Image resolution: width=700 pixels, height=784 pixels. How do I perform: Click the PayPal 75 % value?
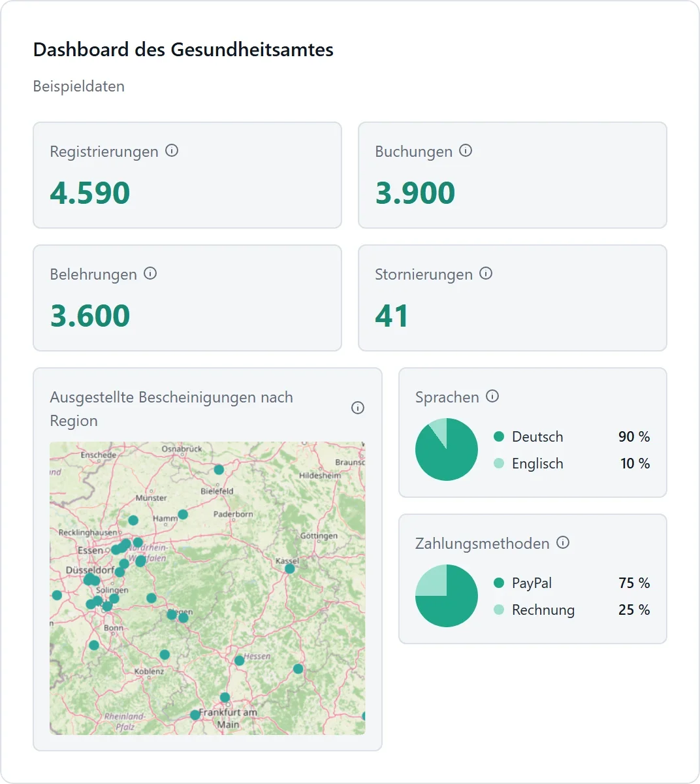[634, 583]
